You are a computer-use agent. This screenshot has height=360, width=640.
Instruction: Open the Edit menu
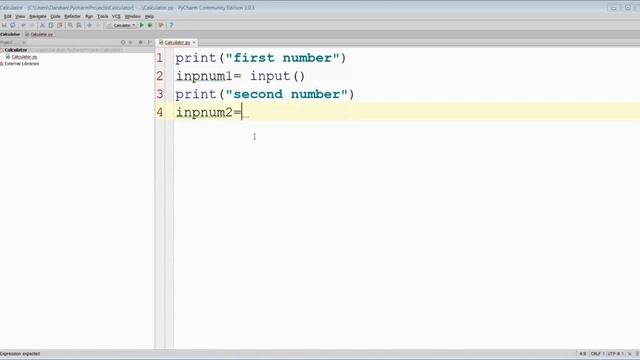coord(7,16)
